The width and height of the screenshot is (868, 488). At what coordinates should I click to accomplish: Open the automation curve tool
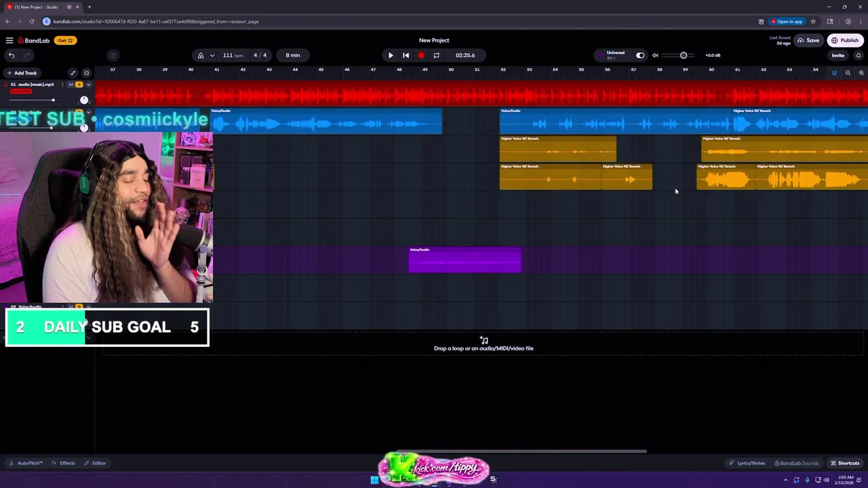coord(73,73)
